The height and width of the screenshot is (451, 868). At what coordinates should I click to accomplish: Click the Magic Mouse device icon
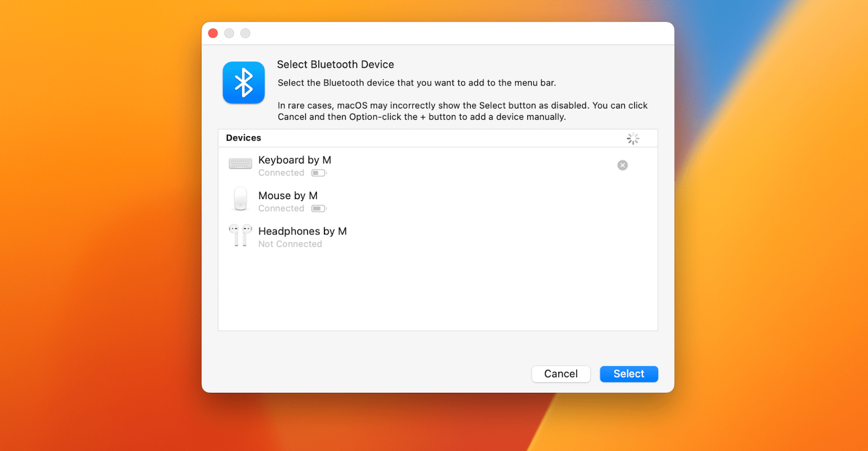[240, 199]
